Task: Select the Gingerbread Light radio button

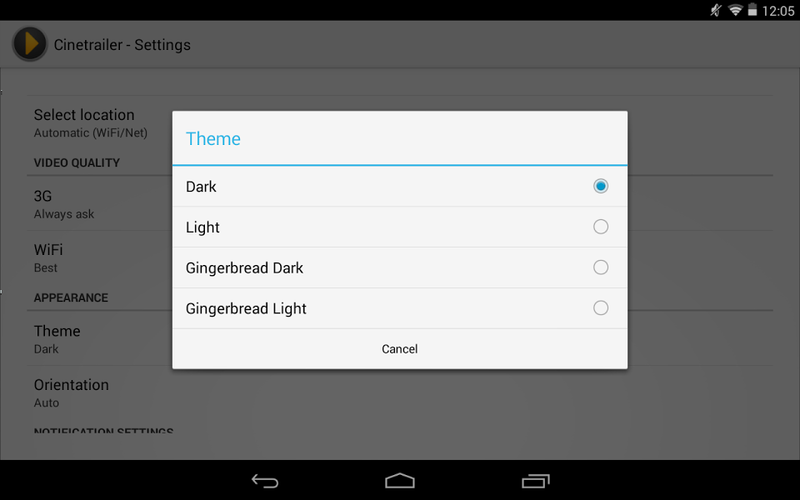Action: click(601, 308)
